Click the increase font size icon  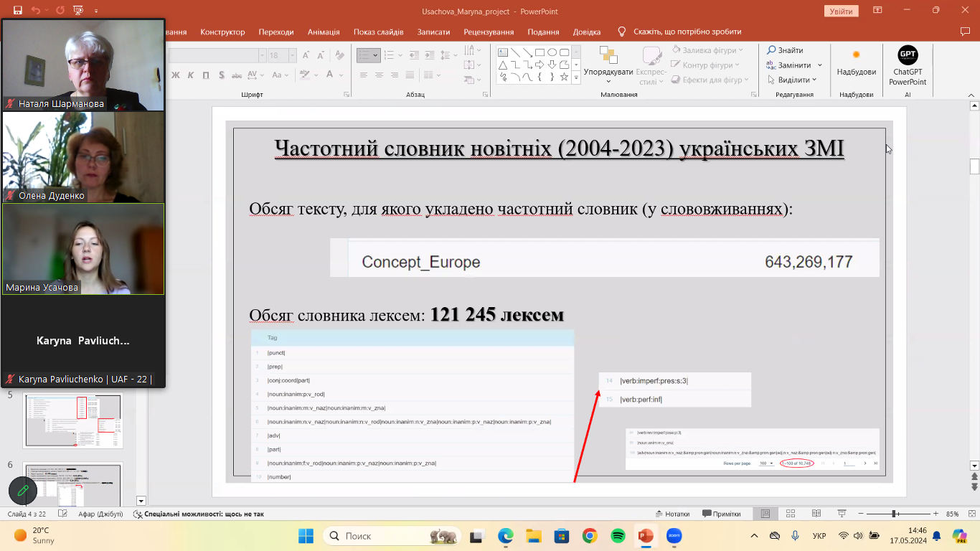click(x=306, y=55)
